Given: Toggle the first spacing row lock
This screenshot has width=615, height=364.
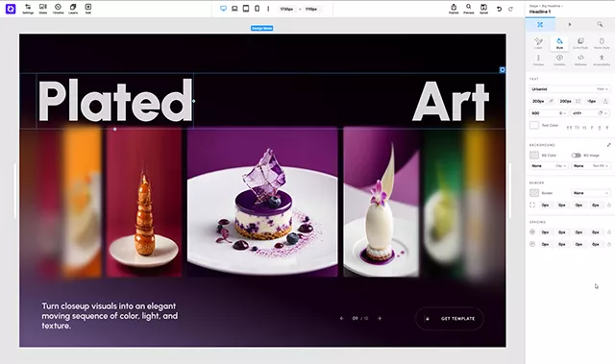Looking at the screenshot, I should [x=609, y=232].
